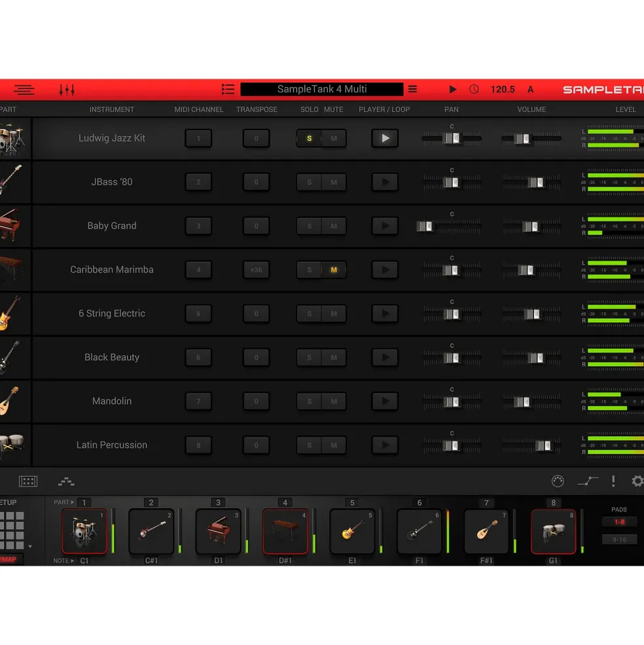Open menu icon right of SampleTank 4 Multi
This screenshot has width=644, height=645.
(412, 89)
